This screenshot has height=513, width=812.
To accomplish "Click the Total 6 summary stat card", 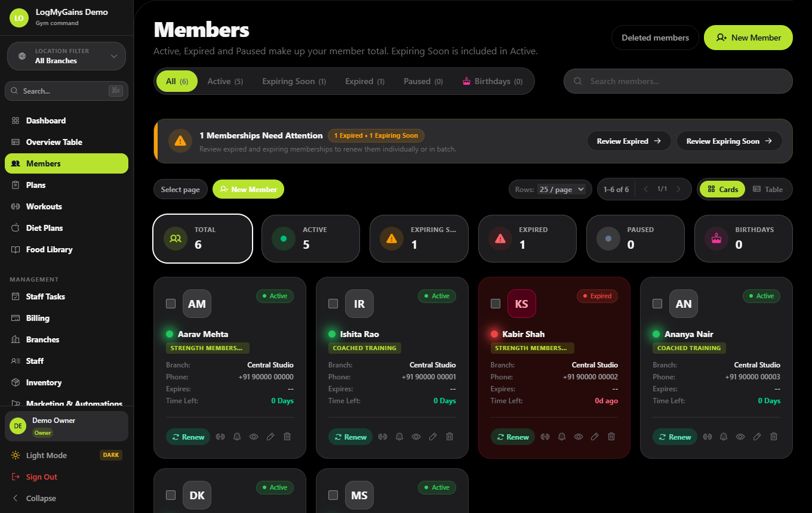I will coord(202,238).
